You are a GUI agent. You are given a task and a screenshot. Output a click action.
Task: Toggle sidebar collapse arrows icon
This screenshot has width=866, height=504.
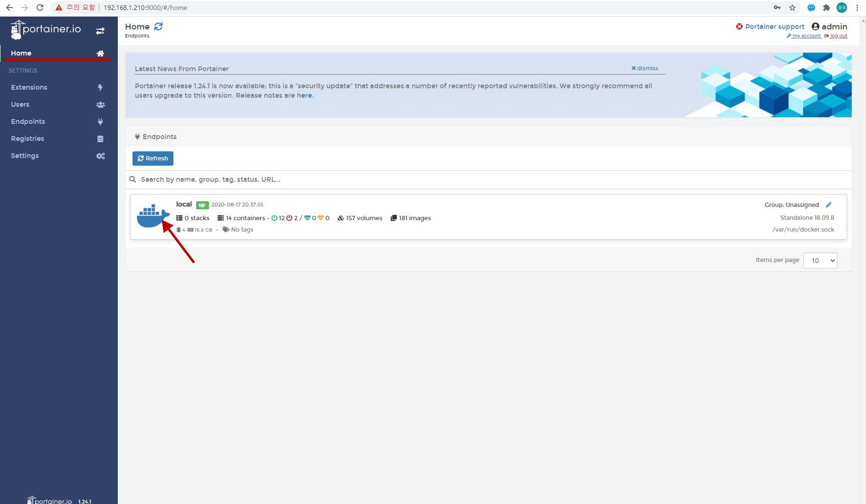coord(100,31)
